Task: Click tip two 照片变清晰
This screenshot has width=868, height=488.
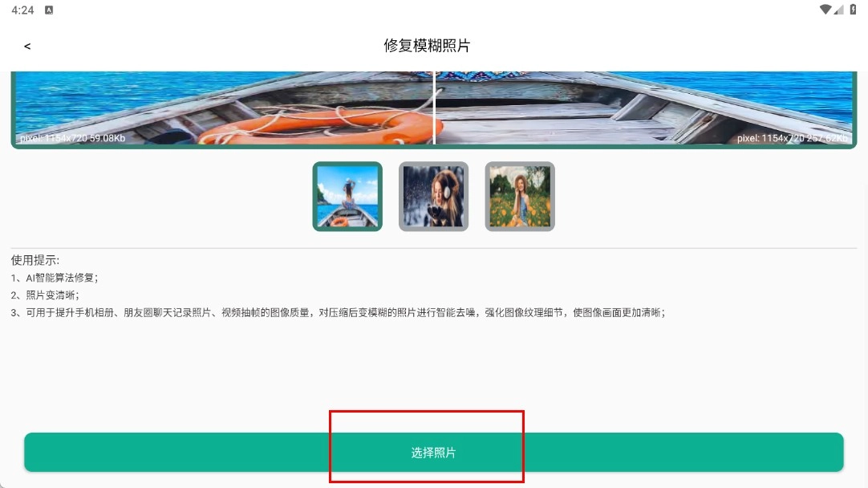Action: point(45,295)
